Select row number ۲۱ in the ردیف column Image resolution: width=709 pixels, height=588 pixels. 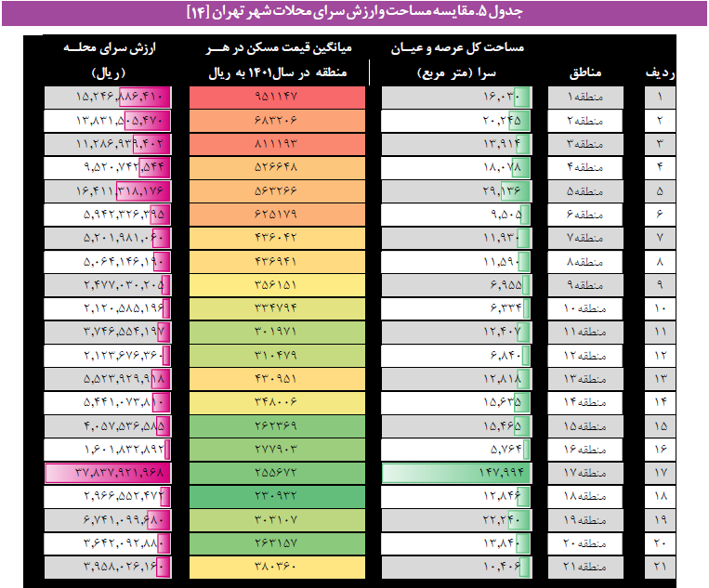pos(660,566)
